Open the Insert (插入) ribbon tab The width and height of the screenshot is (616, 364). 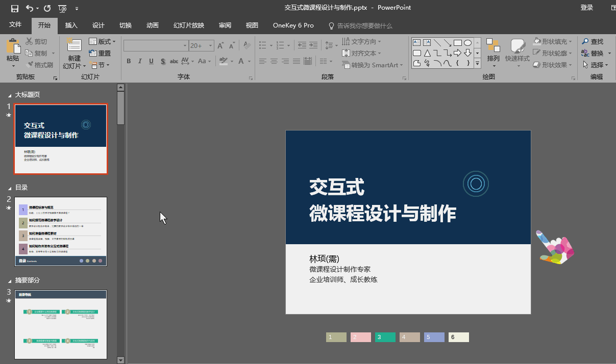[71, 25]
